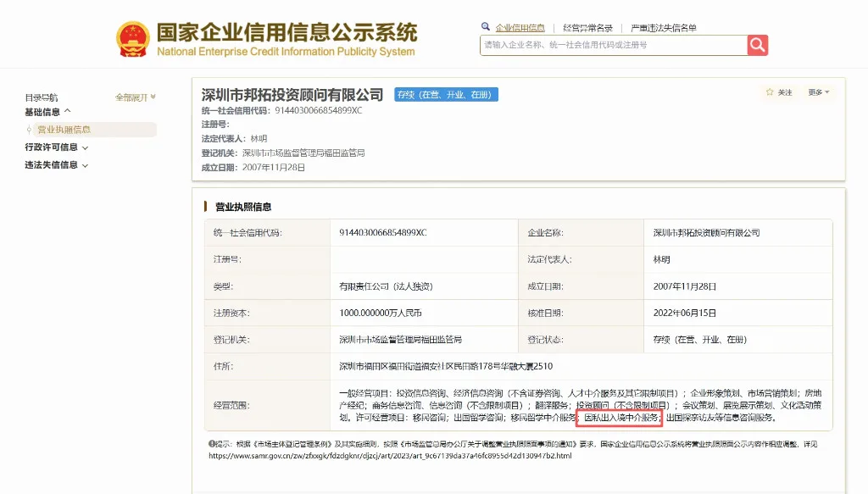
Task: Click the 营业执照信息 section heading
Action: (x=243, y=207)
